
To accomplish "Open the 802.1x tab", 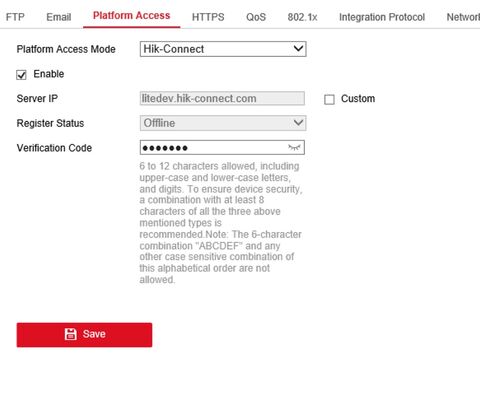I will click(x=302, y=17).
